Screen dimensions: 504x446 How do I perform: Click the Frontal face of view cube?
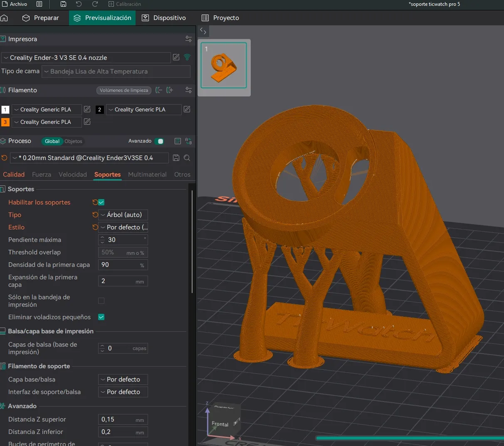[x=220, y=424]
